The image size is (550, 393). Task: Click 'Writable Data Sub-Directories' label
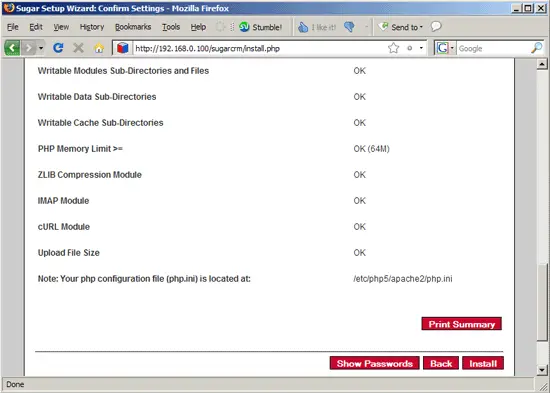click(x=97, y=96)
